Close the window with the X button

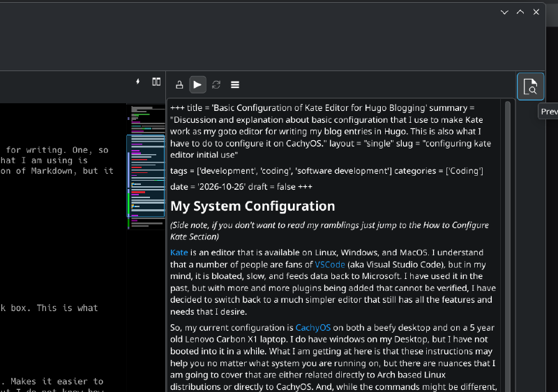pyautogui.click(x=536, y=12)
